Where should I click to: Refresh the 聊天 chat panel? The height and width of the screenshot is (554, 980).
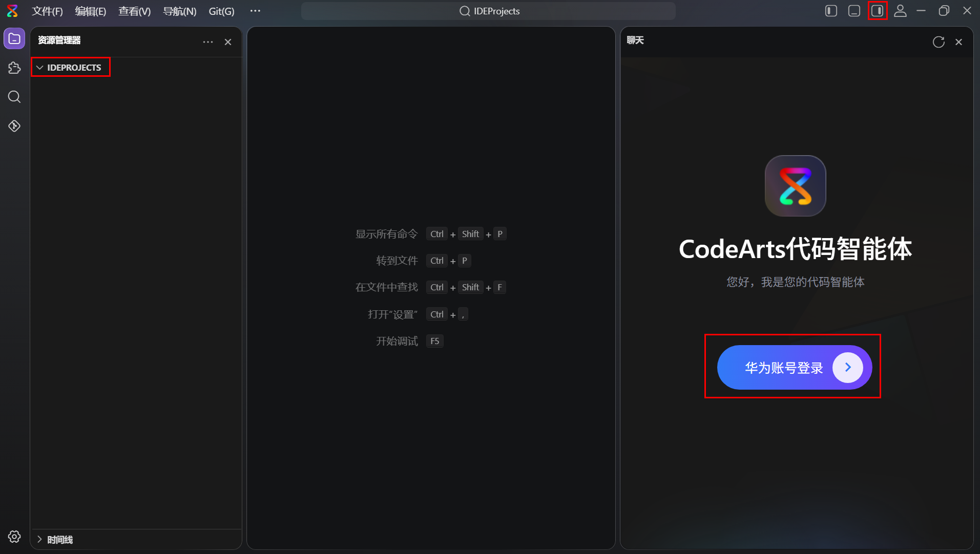click(x=939, y=42)
